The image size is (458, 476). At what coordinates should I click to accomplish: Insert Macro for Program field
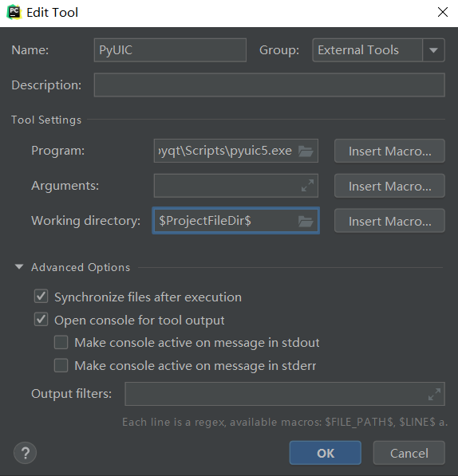pos(389,151)
